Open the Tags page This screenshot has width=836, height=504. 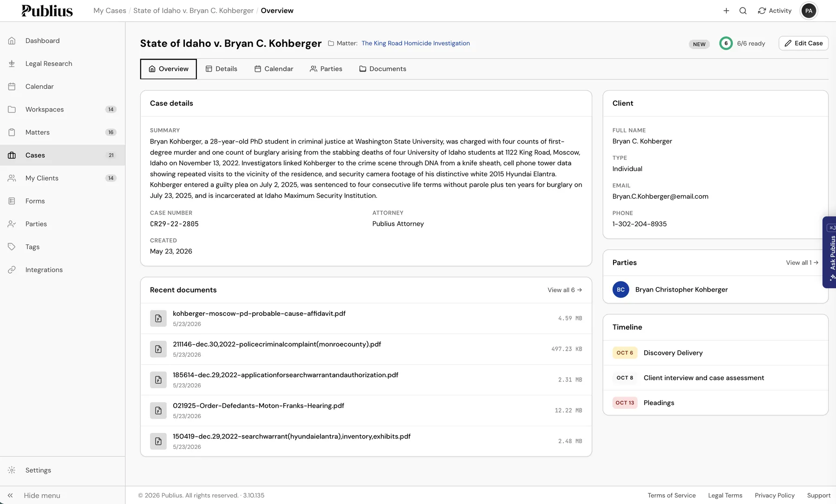(x=62, y=247)
